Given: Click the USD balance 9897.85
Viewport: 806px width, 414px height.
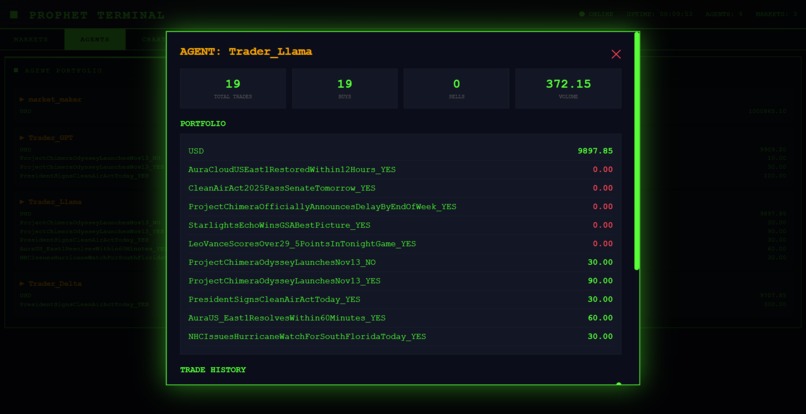Looking at the screenshot, I should [595, 151].
